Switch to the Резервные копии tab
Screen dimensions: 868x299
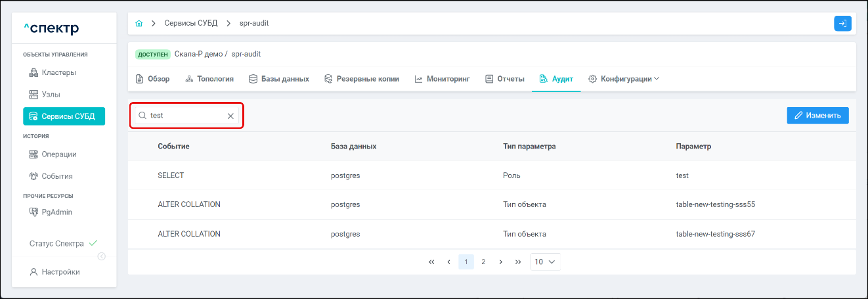[362, 79]
